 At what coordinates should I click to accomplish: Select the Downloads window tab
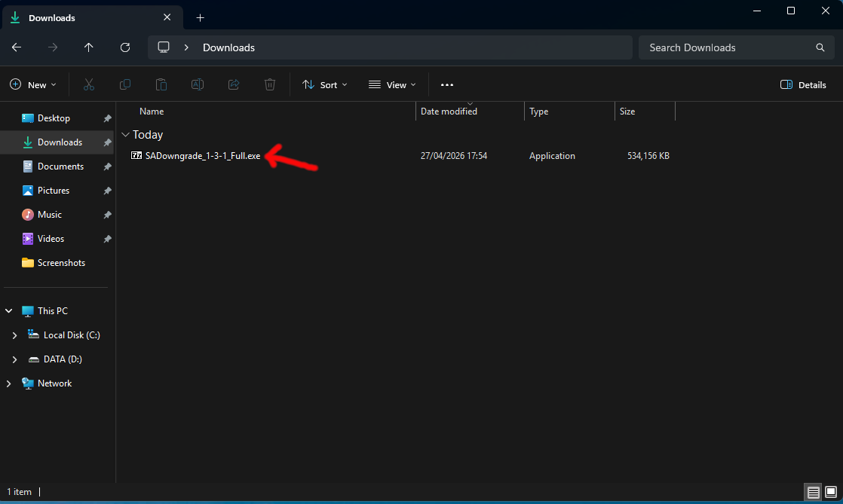91,18
